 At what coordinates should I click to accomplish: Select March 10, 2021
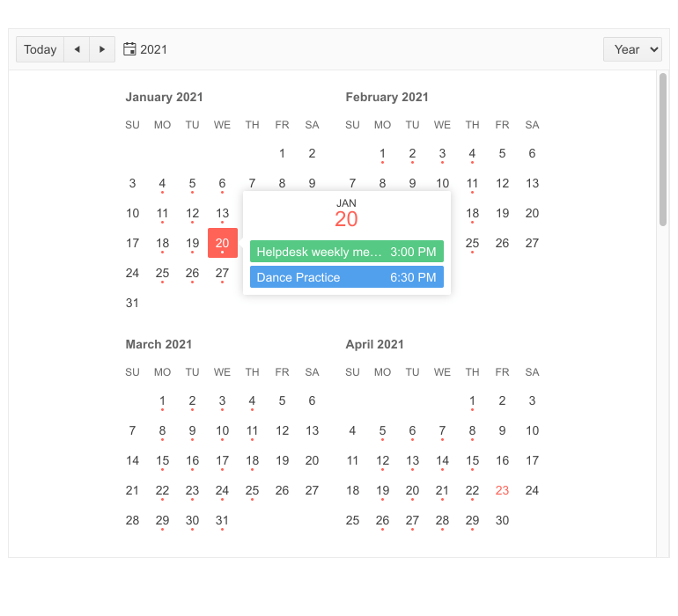[223, 430]
